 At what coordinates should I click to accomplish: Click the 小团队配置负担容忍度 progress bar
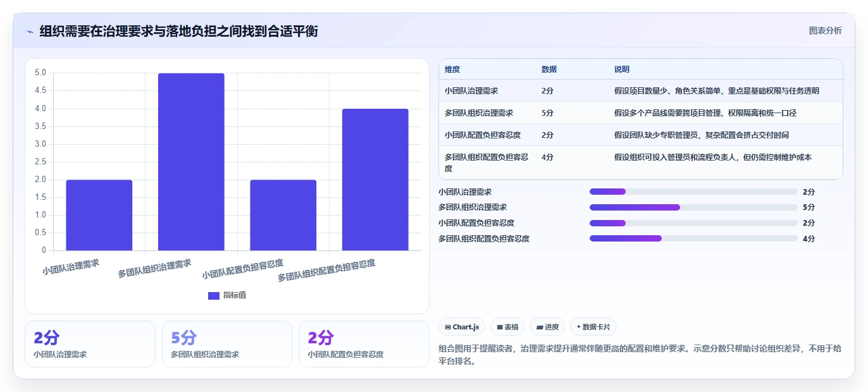click(693, 223)
